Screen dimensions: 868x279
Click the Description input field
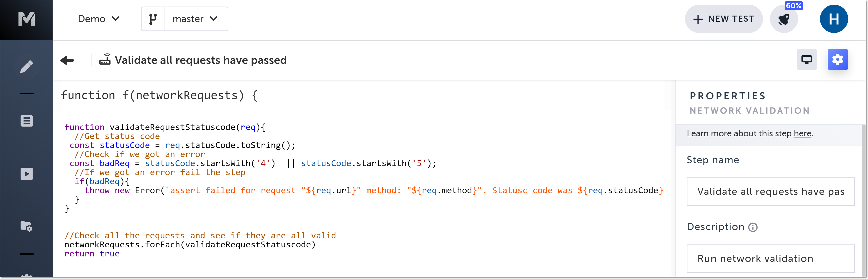pyautogui.click(x=770, y=258)
